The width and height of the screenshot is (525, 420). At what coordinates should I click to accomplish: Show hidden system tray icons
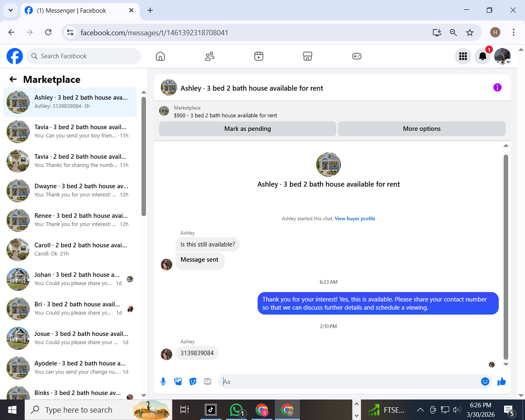tap(420, 410)
